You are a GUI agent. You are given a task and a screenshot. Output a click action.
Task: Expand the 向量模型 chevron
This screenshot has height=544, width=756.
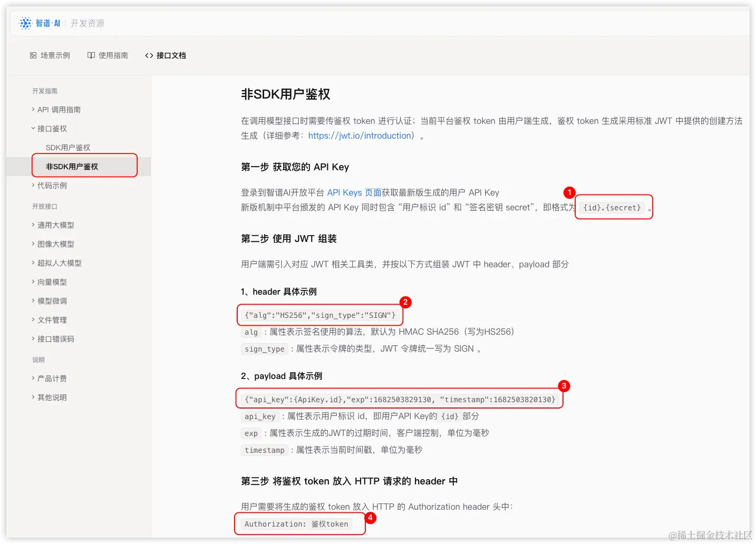coord(33,281)
